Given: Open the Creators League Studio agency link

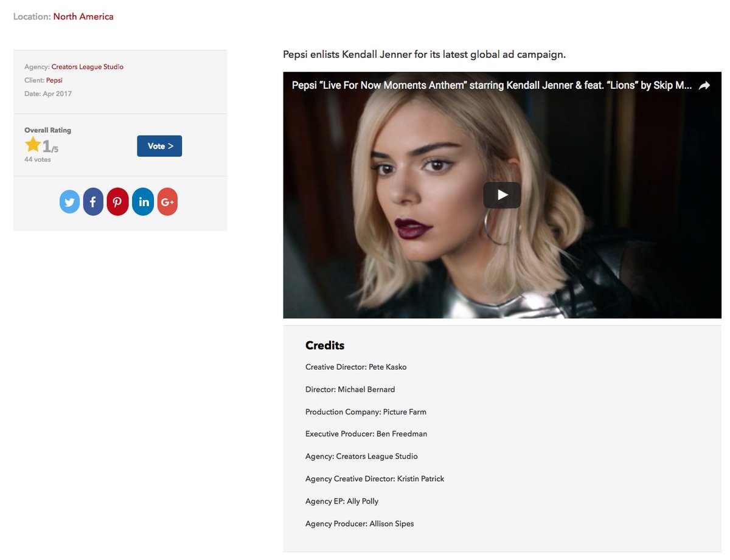Looking at the screenshot, I should (x=88, y=67).
